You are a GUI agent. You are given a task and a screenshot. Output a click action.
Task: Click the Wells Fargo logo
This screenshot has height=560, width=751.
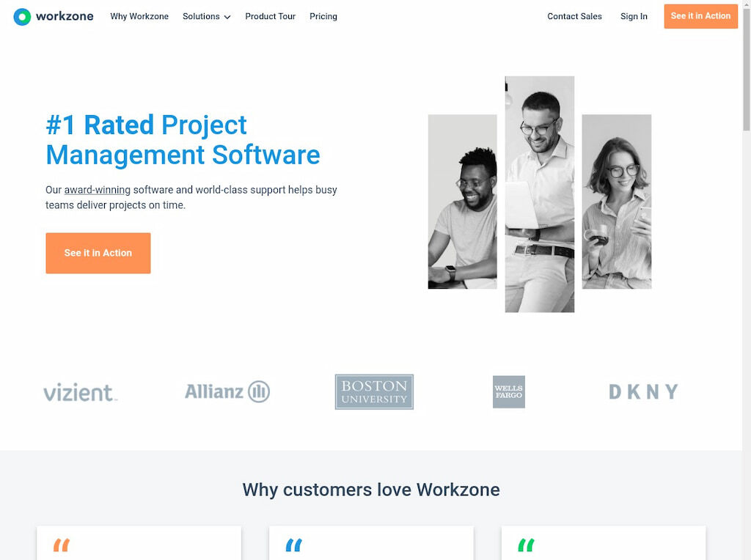(x=508, y=391)
